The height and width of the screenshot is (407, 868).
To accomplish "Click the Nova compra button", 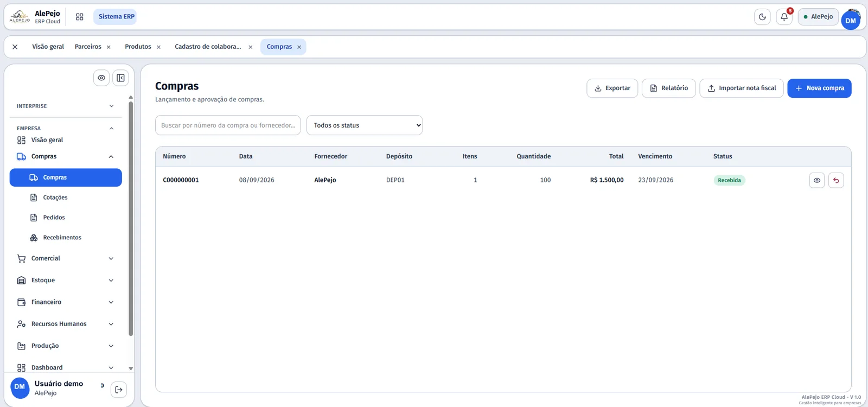I will point(819,88).
